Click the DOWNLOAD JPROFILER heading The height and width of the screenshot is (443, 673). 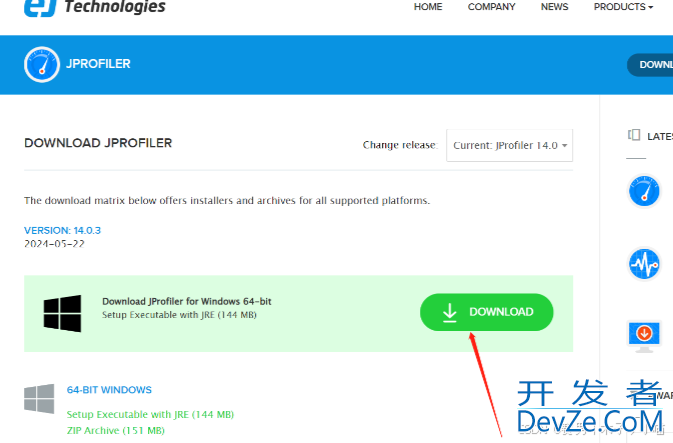pyautogui.click(x=98, y=143)
